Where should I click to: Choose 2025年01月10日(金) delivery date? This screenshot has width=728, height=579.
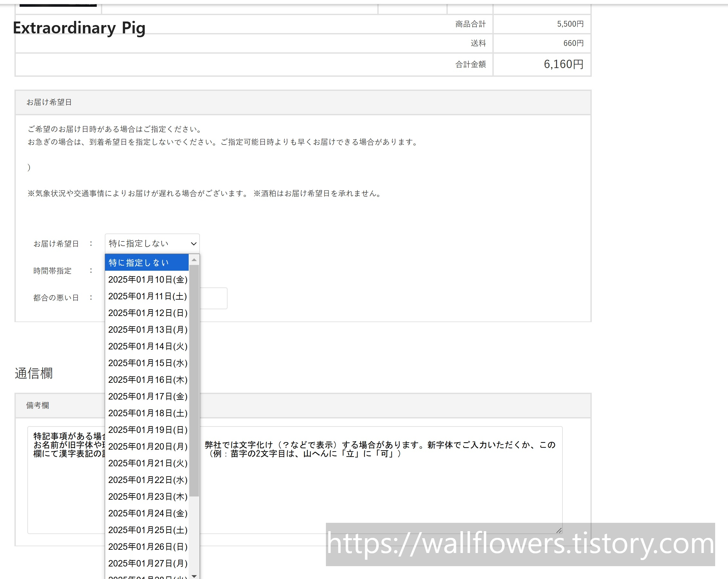tap(147, 279)
